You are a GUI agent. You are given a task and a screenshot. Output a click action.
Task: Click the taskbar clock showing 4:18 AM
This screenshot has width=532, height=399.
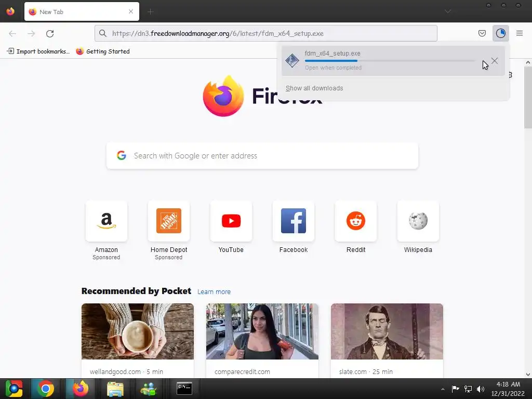click(x=508, y=389)
